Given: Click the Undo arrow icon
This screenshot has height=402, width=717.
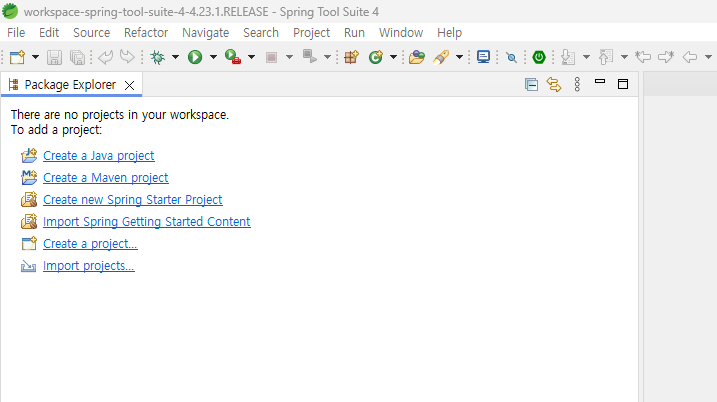Looking at the screenshot, I should [105, 57].
